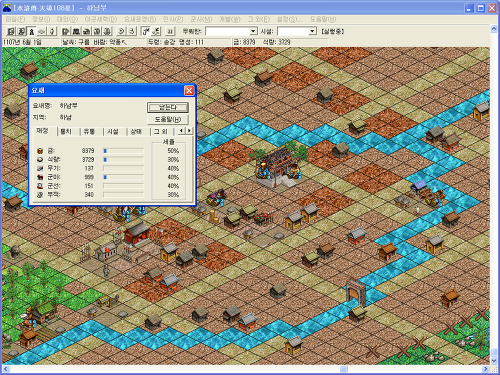
Task: Click the leader 송강 fame 111 status text
Action: [x=176, y=42]
